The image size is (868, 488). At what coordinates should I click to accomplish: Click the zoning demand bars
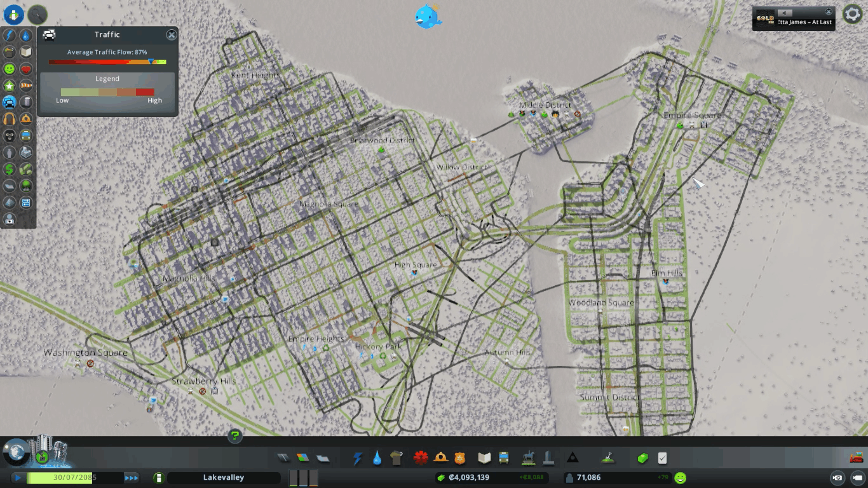[x=303, y=478]
